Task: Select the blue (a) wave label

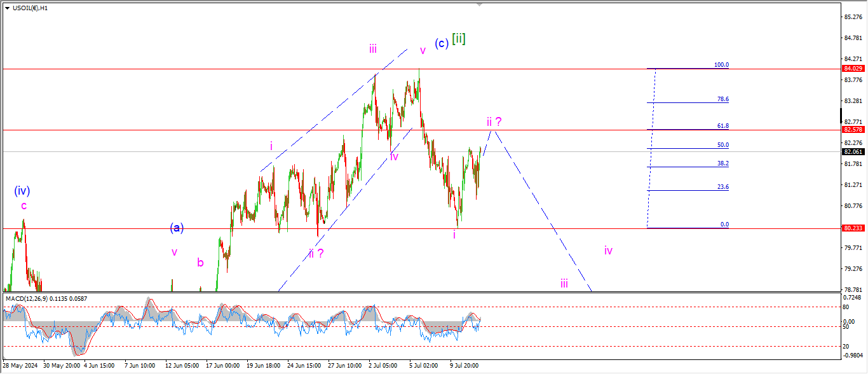Action: point(177,227)
